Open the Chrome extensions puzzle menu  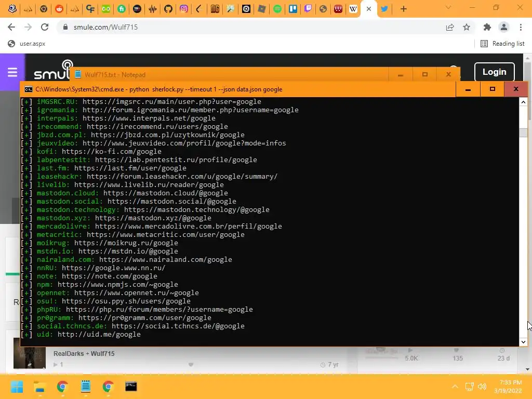click(487, 27)
